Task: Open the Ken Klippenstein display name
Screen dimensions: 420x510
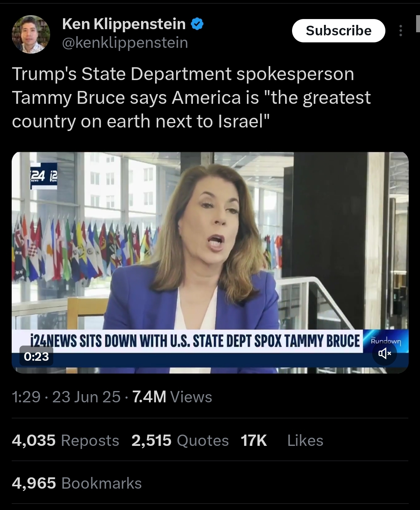Action: pos(124,24)
